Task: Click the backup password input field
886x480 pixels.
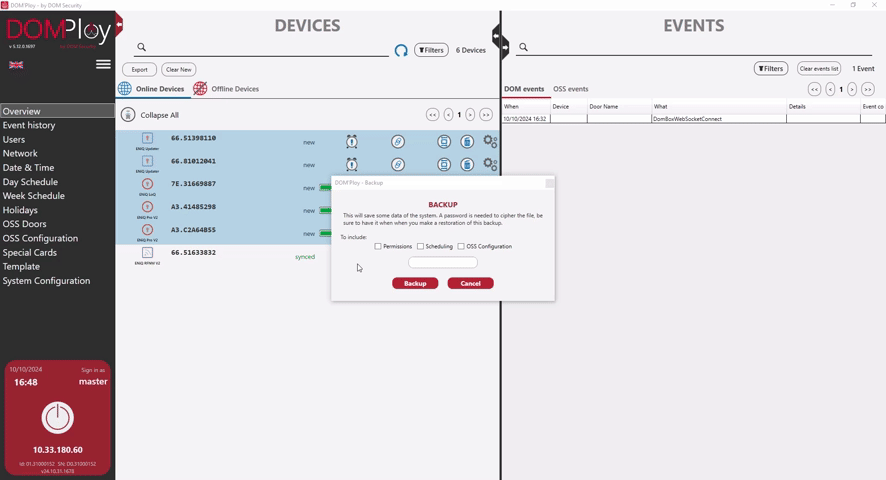Action: [x=443, y=262]
